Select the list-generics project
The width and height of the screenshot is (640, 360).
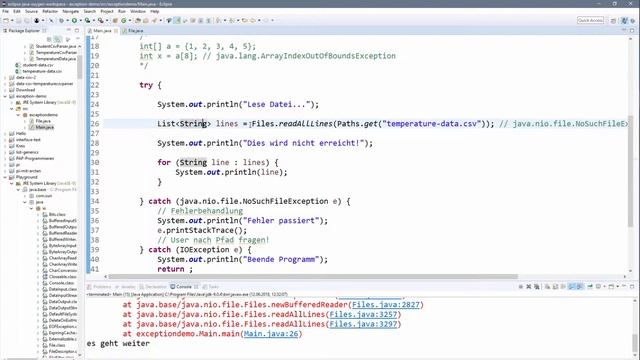(27, 152)
